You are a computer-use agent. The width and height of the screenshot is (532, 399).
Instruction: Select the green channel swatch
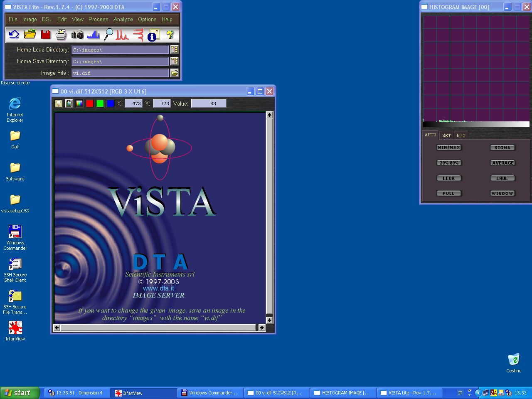(x=100, y=103)
